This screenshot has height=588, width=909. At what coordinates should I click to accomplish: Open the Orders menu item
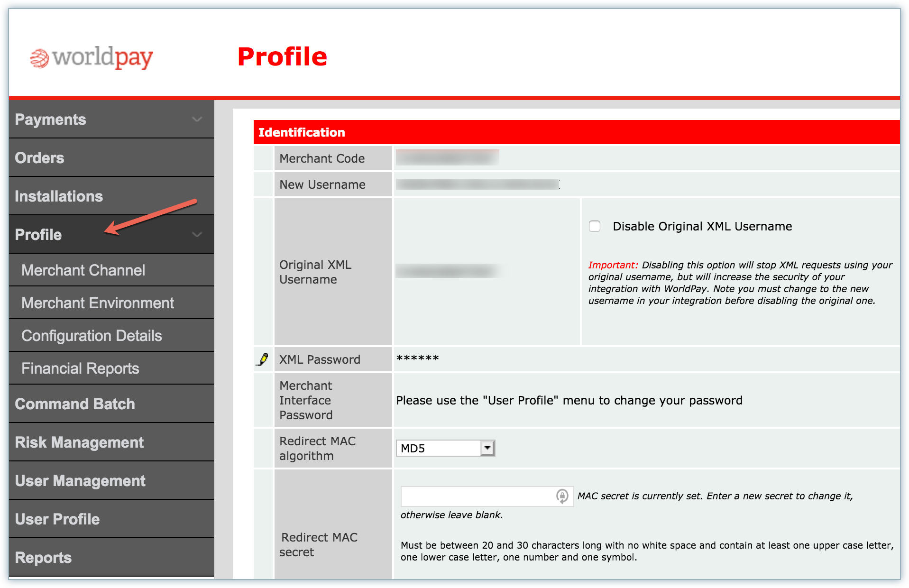click(x=40, y=158)
